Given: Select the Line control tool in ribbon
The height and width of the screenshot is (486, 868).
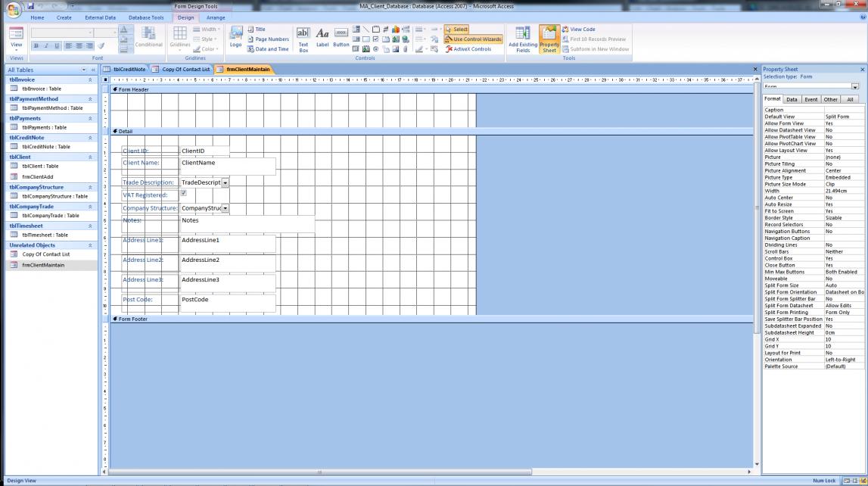Looking at the screenshot, I should point(366,30).
